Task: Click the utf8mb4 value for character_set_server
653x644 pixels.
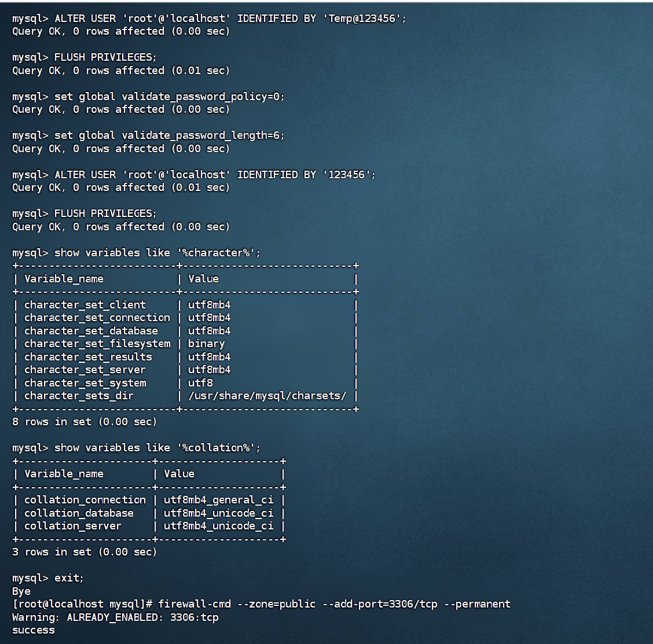Action: (x=209, y=370)
